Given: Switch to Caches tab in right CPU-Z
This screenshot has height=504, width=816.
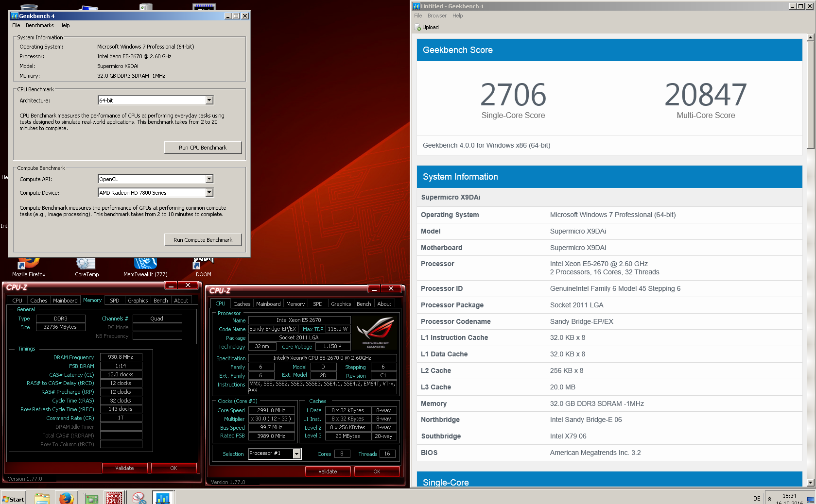Looking at the screenshot, I should coord(242,304).
